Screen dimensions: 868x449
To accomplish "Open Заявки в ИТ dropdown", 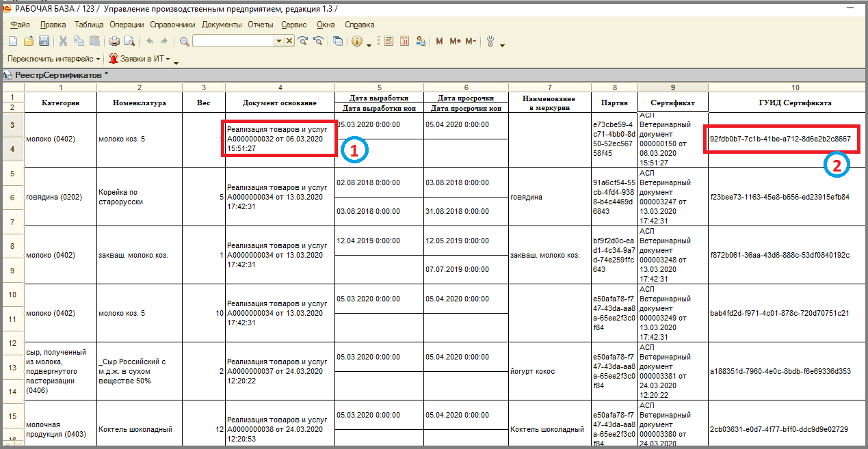I will [137, 59].
